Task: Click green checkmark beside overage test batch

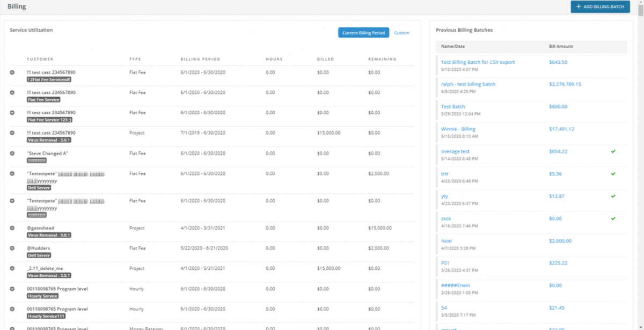Action: (x=613, y=151)
